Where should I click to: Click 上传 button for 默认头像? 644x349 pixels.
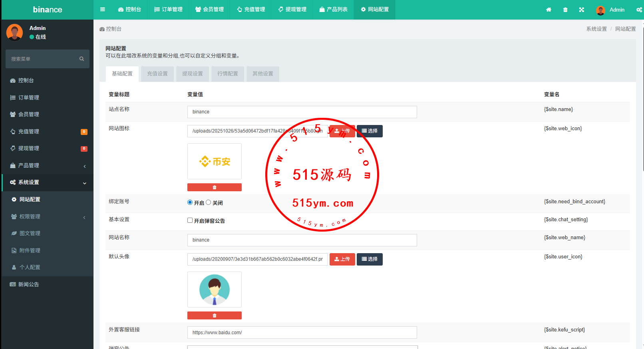[x=342, y=259]
